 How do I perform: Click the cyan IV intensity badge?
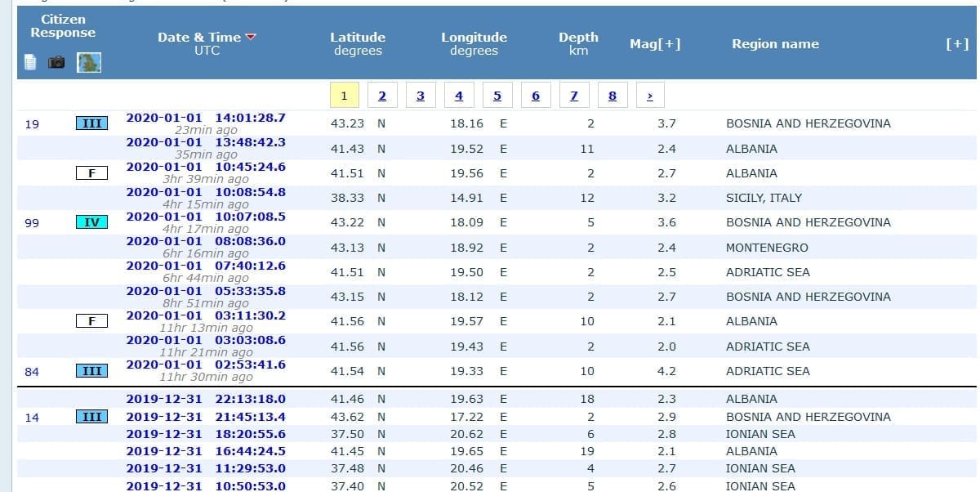tap(91, 222)
